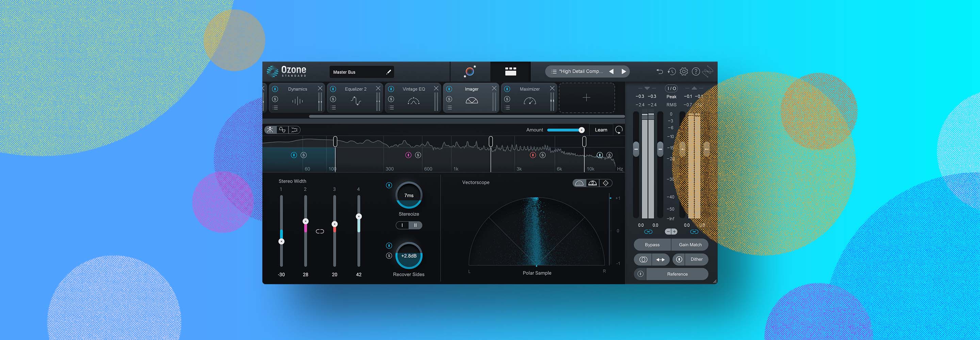Enable Stereoize power toggle

pyautogui.click(x=389, y=185)
